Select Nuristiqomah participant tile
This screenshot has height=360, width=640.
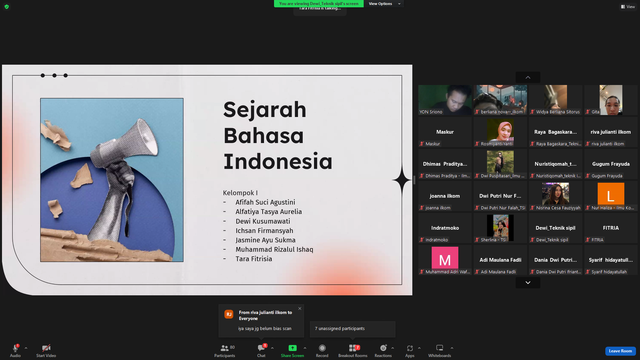pos(556,164)
